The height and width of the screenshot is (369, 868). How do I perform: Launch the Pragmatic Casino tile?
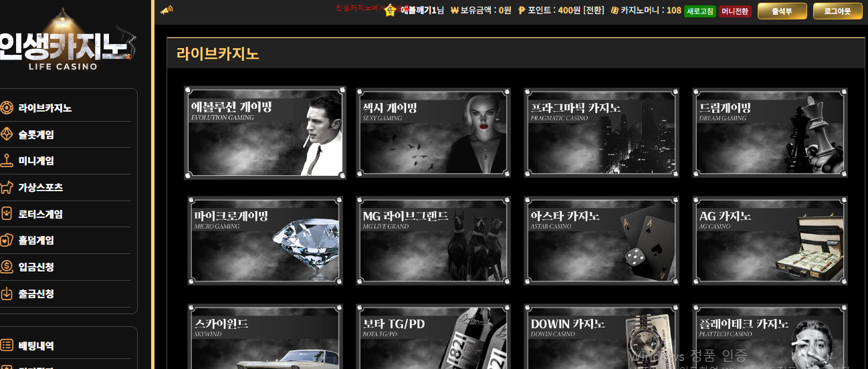[x=601, y=132]
